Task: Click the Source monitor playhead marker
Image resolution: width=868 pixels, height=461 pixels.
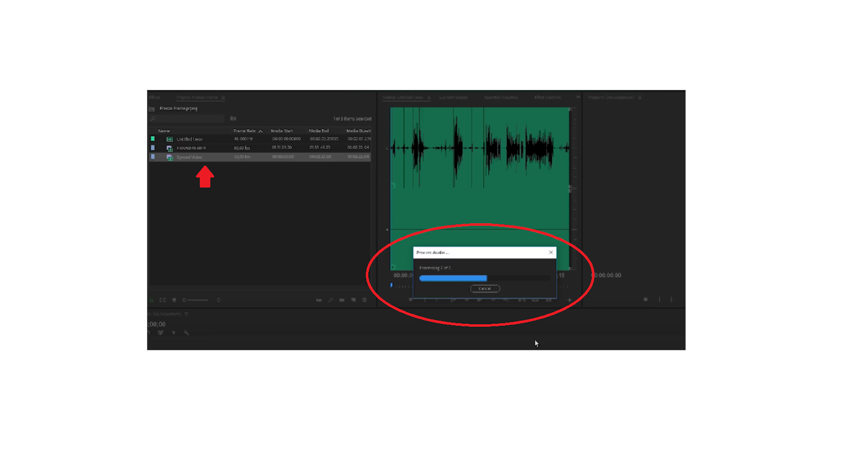Action: 391,285
